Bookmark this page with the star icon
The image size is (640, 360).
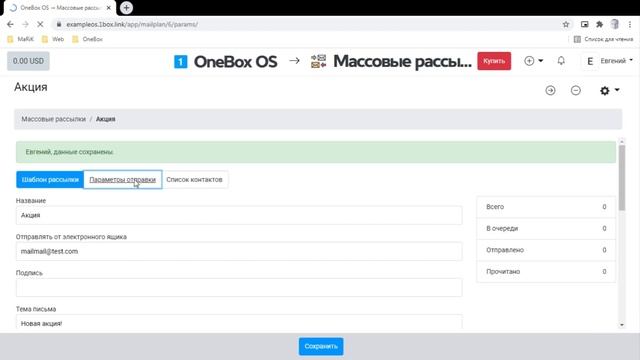[566, 24]
